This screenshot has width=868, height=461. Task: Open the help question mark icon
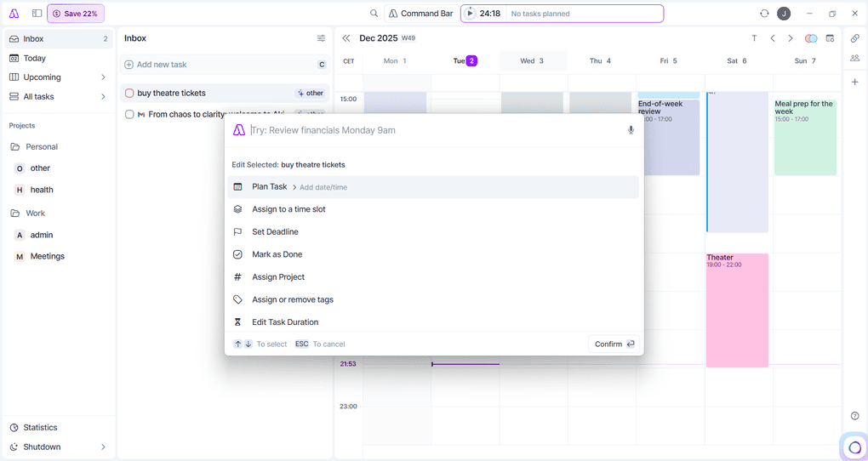(x=854, y=416)
